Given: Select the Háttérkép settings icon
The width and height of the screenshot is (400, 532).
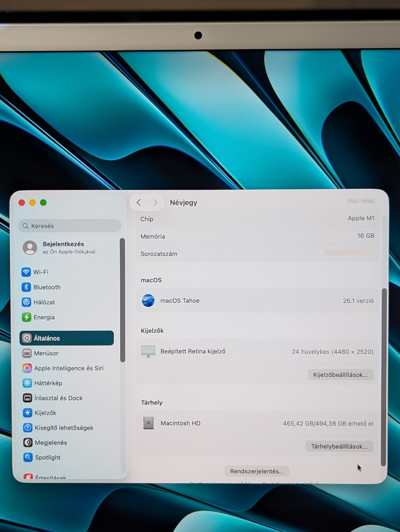Looking at the screenshot, I should coord(27,383).
